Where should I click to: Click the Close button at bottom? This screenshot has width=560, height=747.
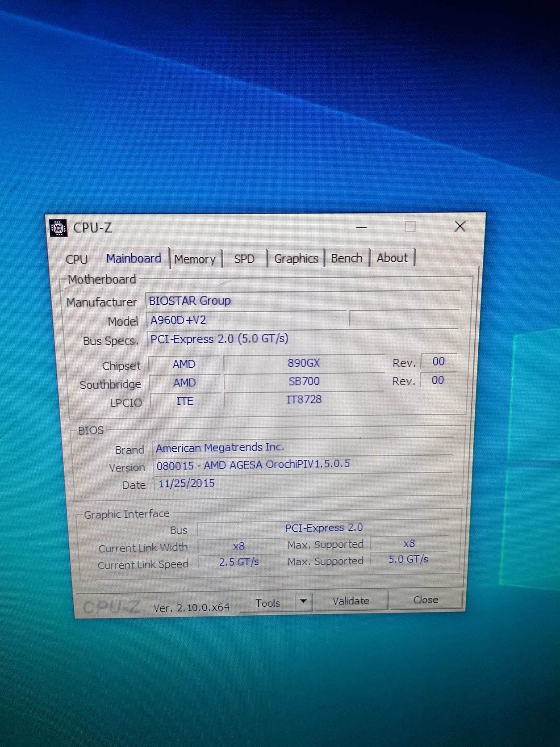tap(426, 600)
